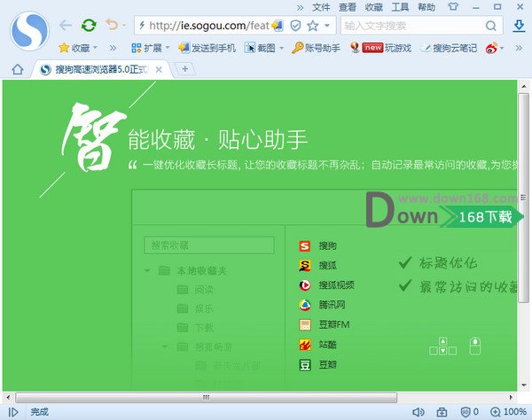
Task: Open the 文件 menu
Action: [x=321, y=7]
